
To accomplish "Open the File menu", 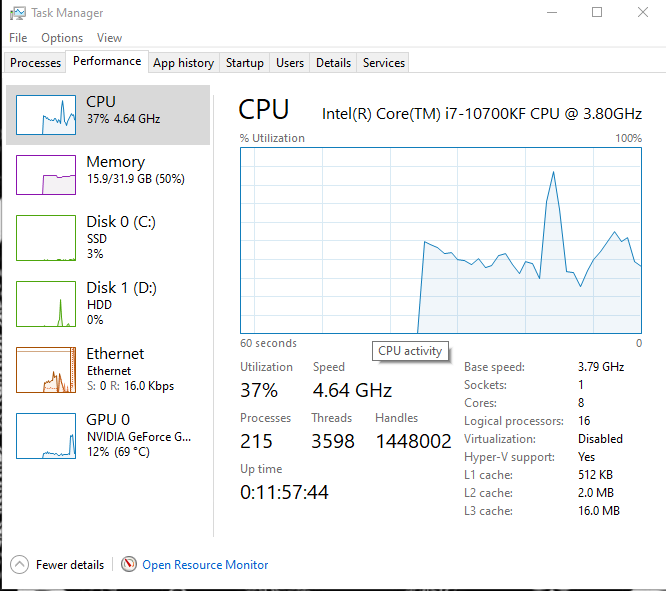I will tap(18, 38).
